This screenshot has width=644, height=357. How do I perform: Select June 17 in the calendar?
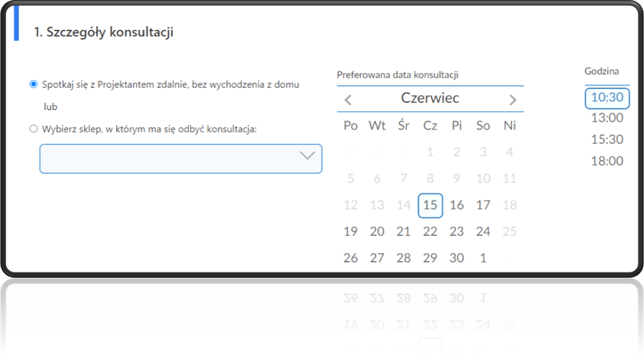(x=483, y=205)
